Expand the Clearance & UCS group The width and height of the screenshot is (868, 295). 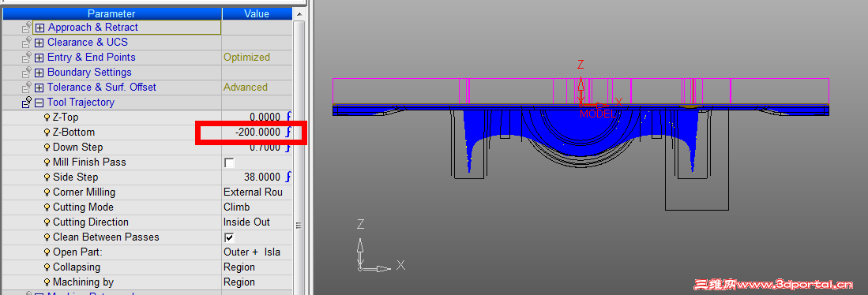39,43
